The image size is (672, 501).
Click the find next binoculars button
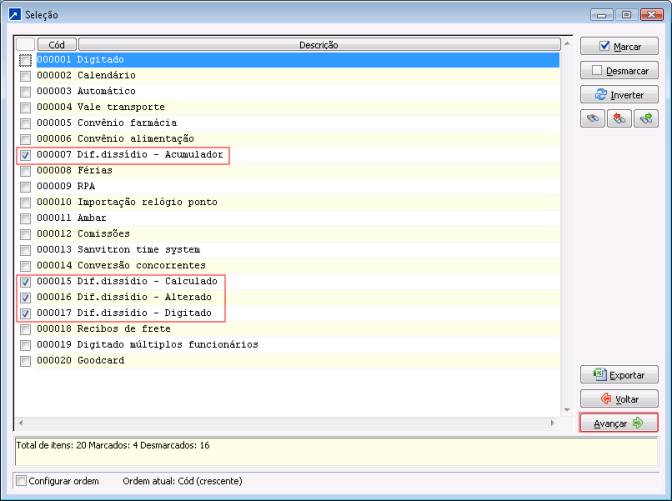[646, 119]
